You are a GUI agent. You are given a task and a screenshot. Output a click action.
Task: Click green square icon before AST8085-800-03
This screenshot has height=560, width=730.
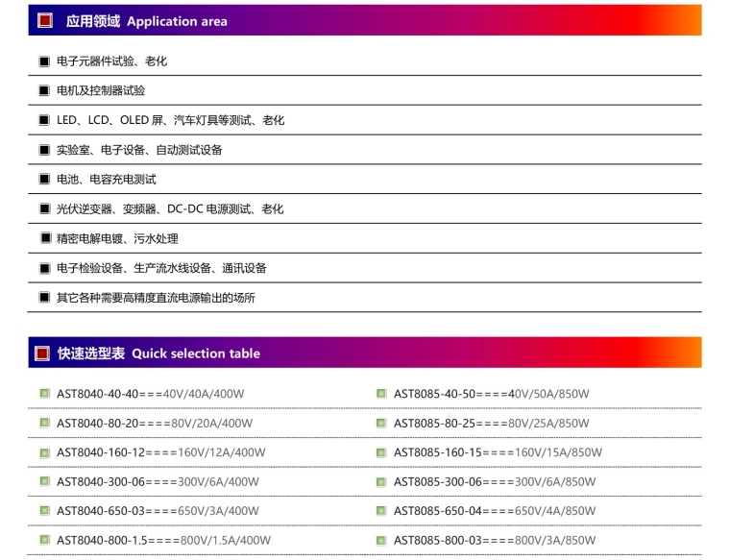click(381, 541)
